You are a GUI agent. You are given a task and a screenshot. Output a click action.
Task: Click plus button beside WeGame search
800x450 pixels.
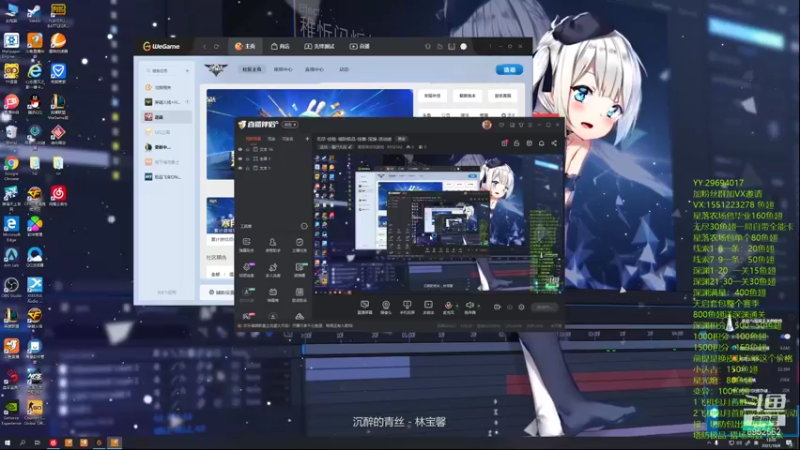point(187,70)
